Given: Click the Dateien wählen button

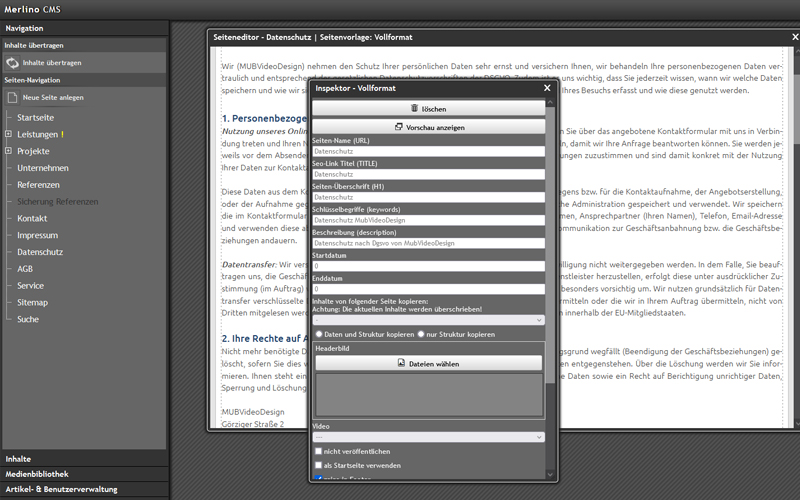Looking at the screenshot, I should click(x=428, y=363).
